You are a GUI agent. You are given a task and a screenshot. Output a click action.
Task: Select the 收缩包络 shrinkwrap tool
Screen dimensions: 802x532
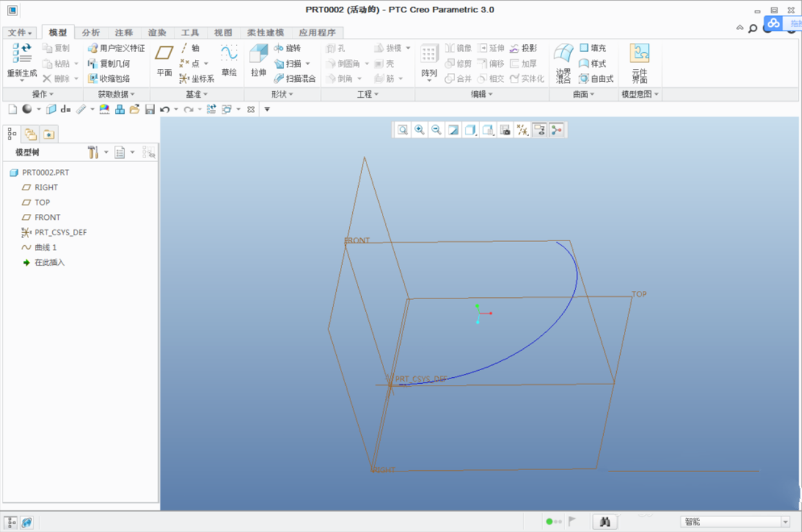coord(109,79)
